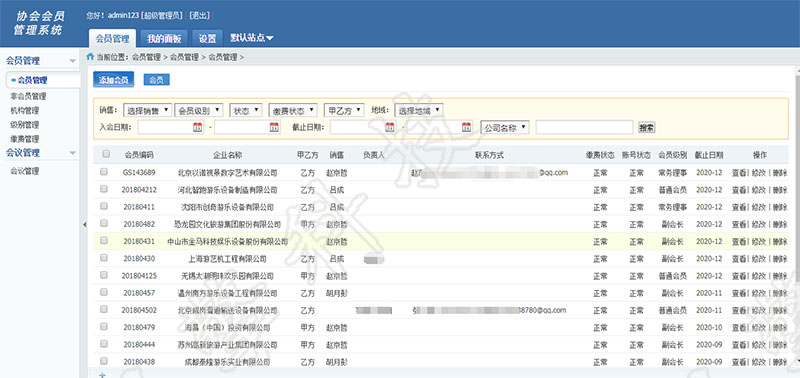This screenshot has width=800, height=378.
Task: Collapse the 会员管理 sidebar section arrow
Action: [x=72, y=61]
